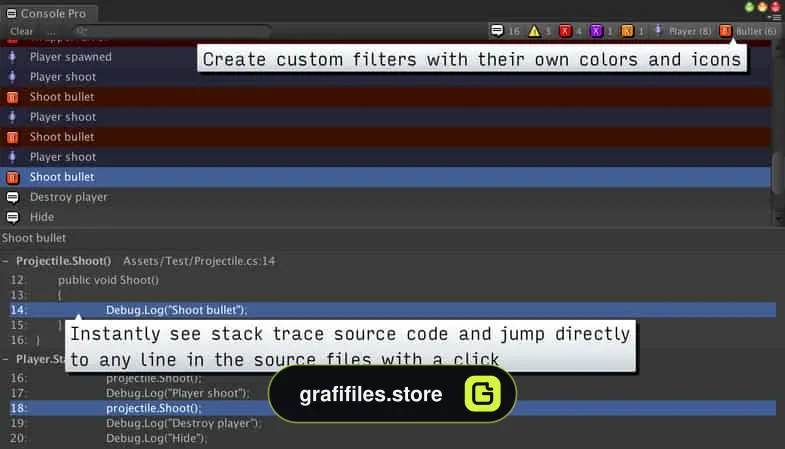The width and height of the screenshot is (785, 449).
Task: Toggle the yellow warnings filter
Action: (x=540, y=31)
